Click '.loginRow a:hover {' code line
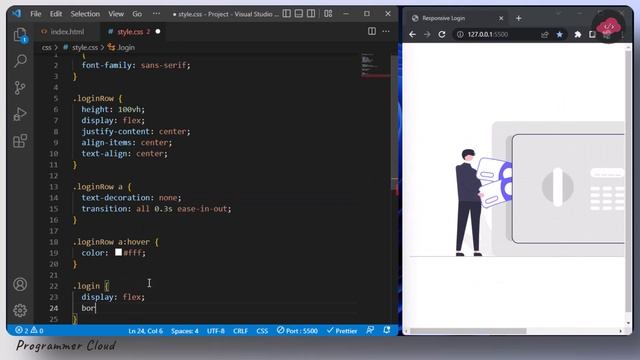This screenshot has width=640, height=360. point(116,242)
